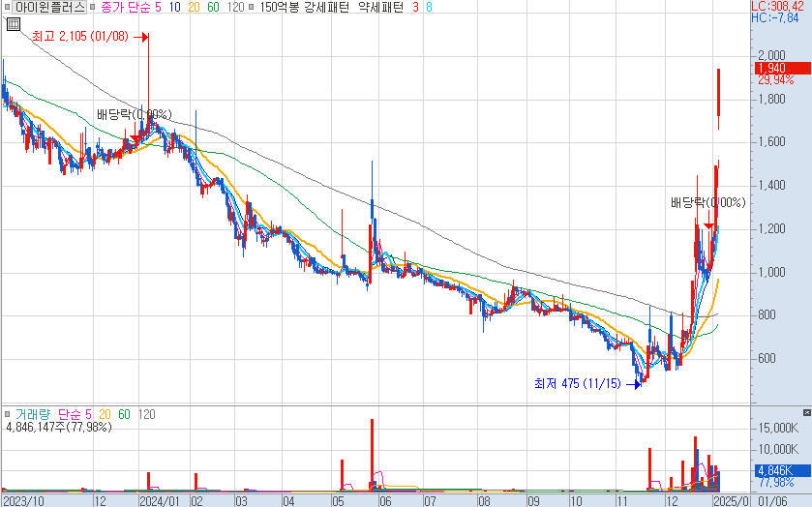Click the 약세패턴 label
The height and width of the screenshot is (507, 812).
click(380, 7)
